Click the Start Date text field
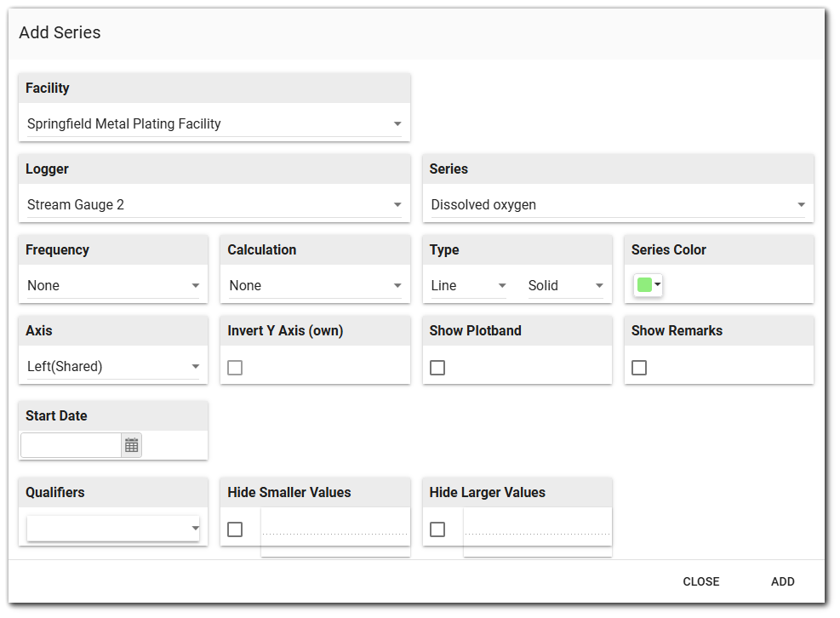 [71, 445]
